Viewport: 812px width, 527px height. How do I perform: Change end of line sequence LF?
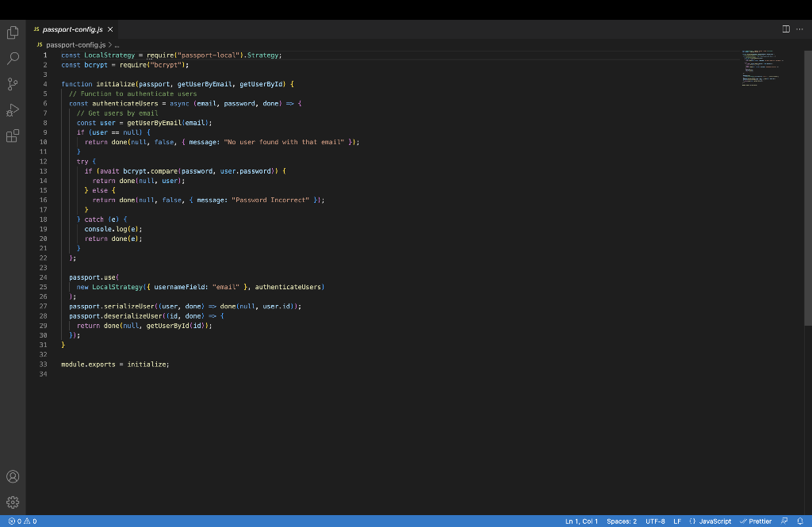click(x=677, y=521)
